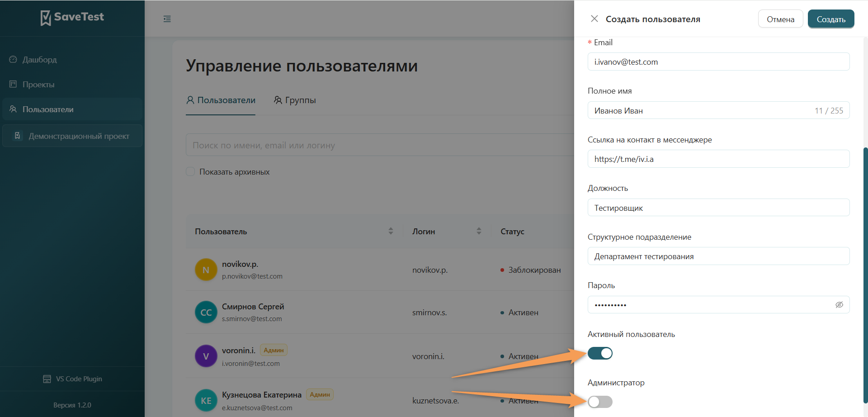Screen dimensions: 868x417
Task: Disable the Активный пользователь toggle
Action: pyautogui.click(x=600, y=353)
